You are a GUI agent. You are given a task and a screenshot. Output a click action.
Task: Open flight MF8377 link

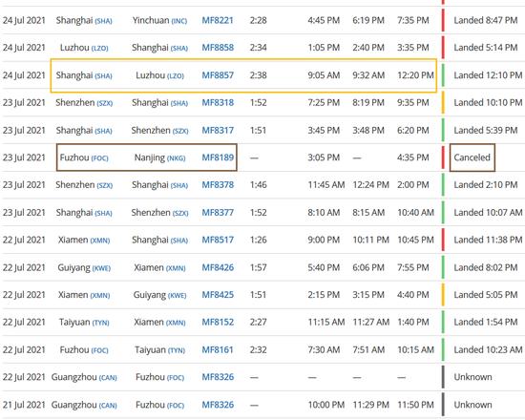[218, 213]
